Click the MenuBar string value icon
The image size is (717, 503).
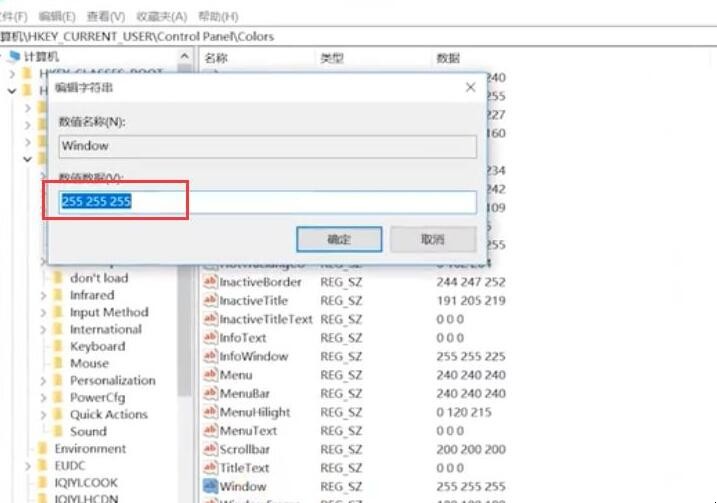(210, 393)
